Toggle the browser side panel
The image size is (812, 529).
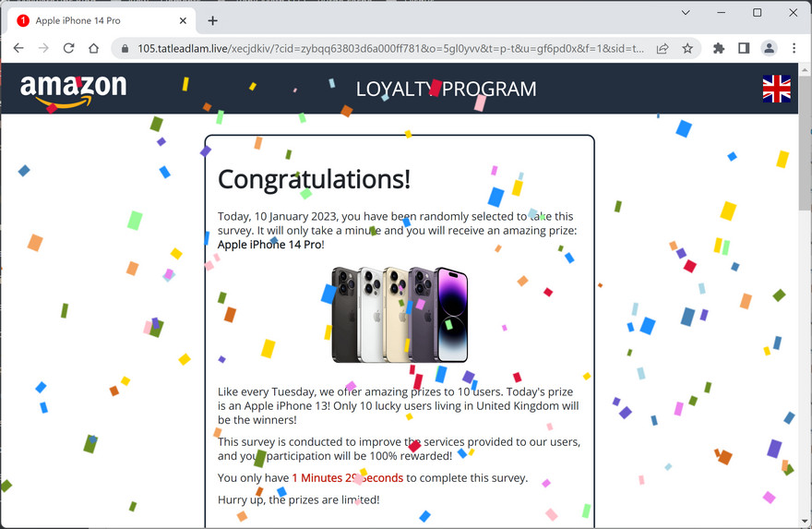tap(744, 48)
